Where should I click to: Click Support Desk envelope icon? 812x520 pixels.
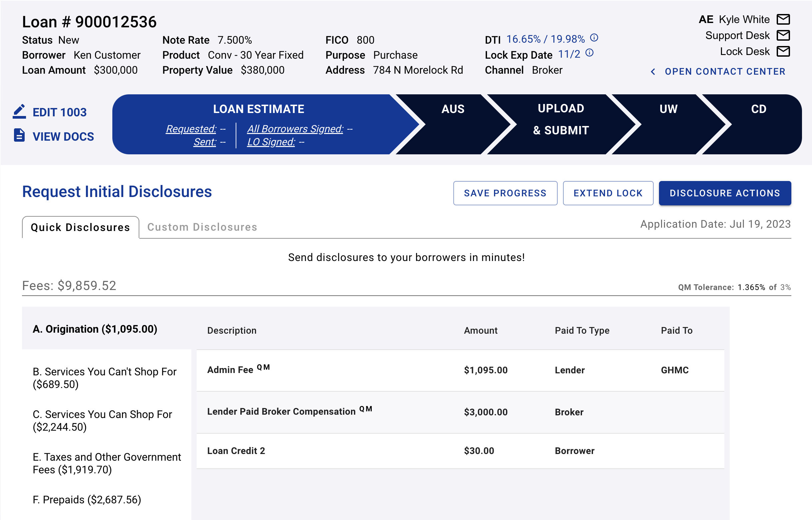(783, 35)
